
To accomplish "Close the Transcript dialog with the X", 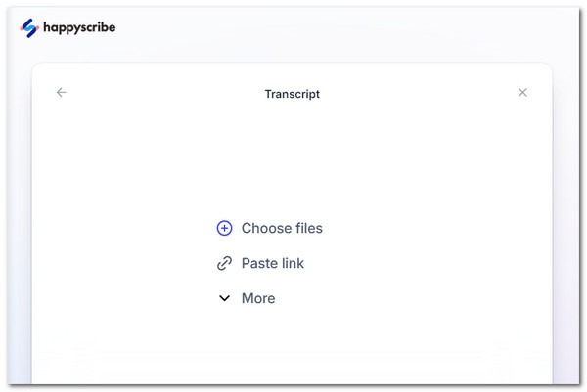I will pos(522,93).
